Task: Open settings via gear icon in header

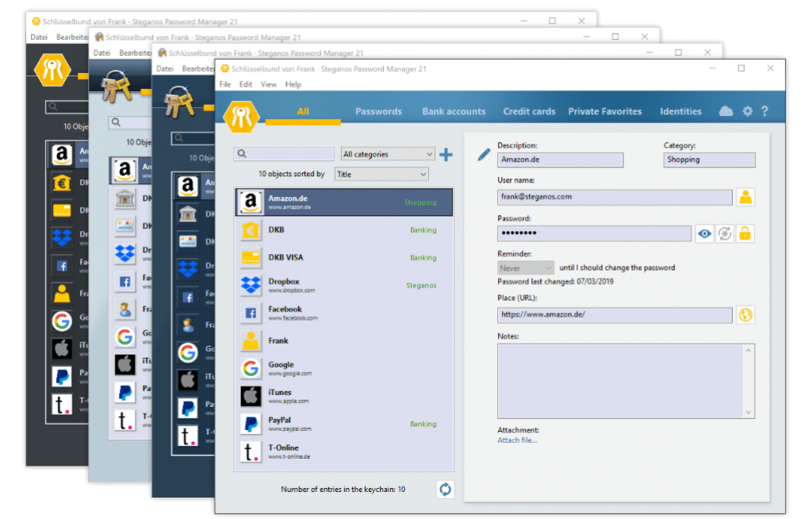Action: click(747, 111)
